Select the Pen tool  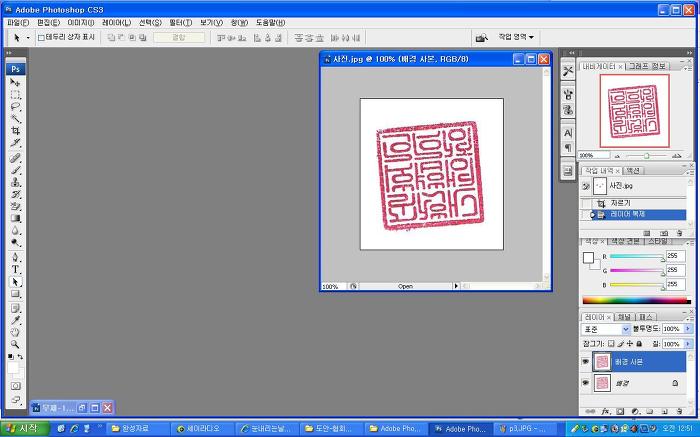pyautogui.click(x=15, y=258)
